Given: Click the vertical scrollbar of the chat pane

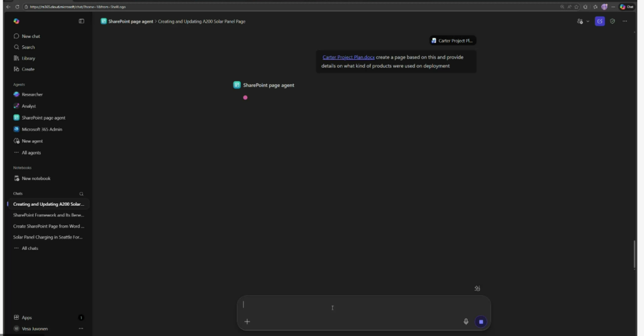Looking at the screenshot, I should 635,255.
